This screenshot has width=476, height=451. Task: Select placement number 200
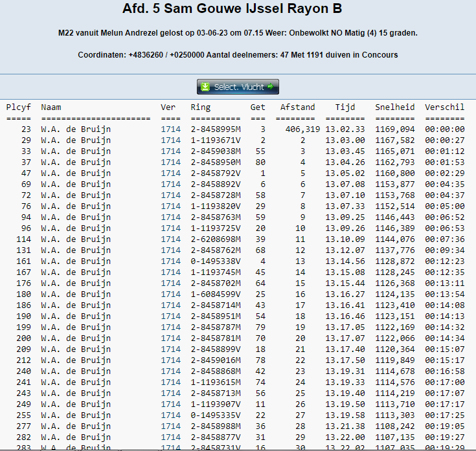click(24, 338)
